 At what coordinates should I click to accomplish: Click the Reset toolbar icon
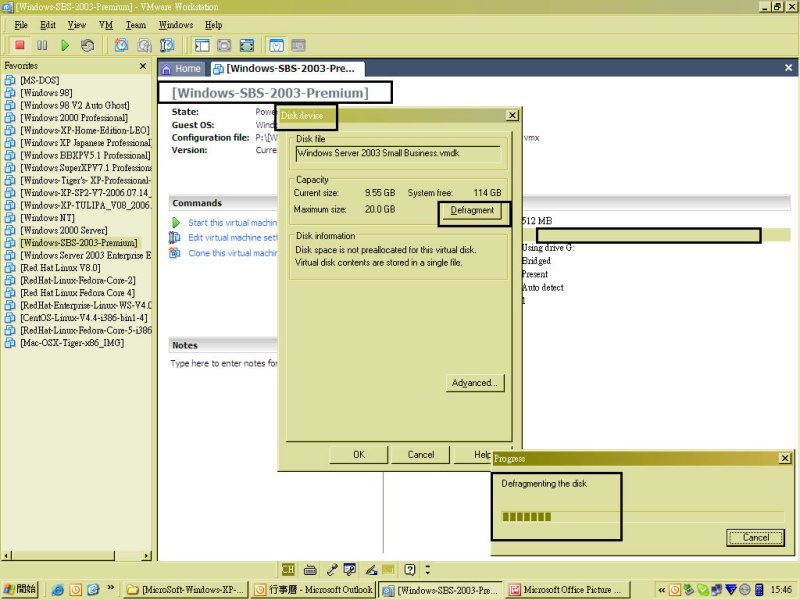coord(87,45)
